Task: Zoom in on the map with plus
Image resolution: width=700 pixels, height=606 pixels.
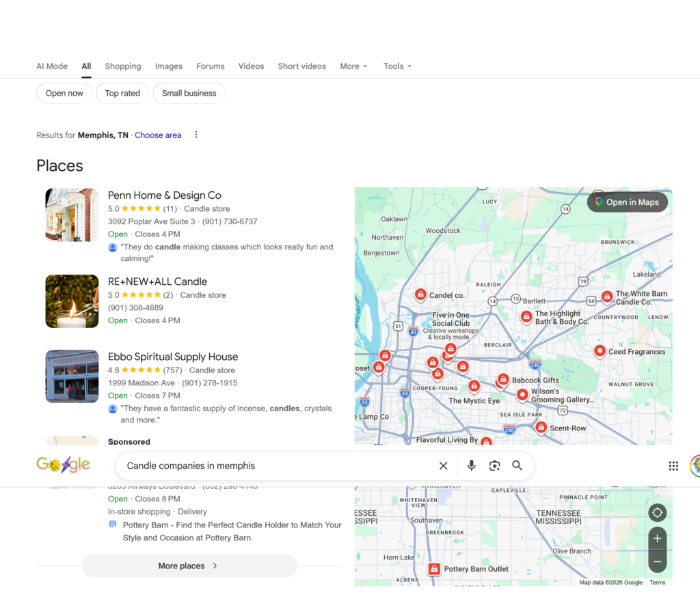Action: coord(657,538)
